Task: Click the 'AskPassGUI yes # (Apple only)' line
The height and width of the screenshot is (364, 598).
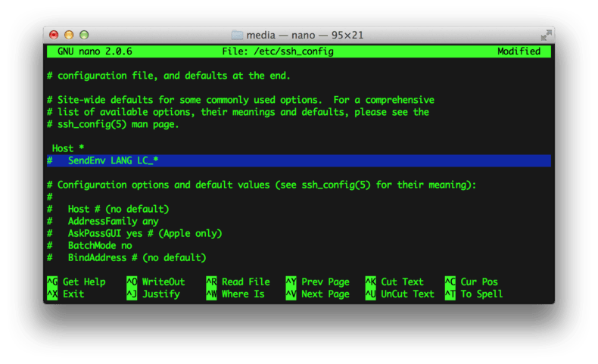Action: (135, 233)
